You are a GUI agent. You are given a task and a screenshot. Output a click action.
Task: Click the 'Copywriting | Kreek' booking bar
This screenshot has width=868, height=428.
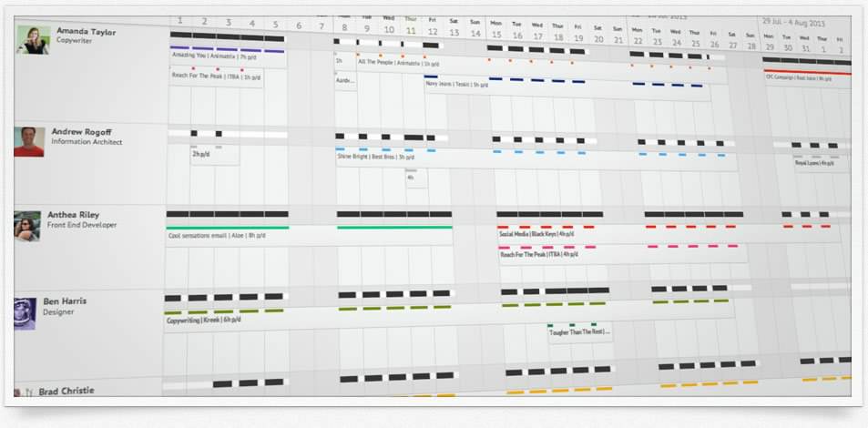pyautogui.click(x=203, y=320)
